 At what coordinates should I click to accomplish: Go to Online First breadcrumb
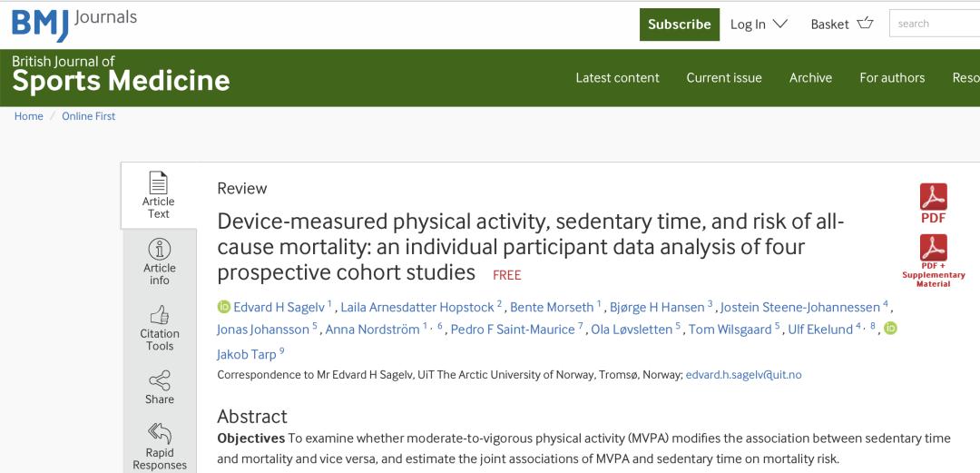coord(88,116)
